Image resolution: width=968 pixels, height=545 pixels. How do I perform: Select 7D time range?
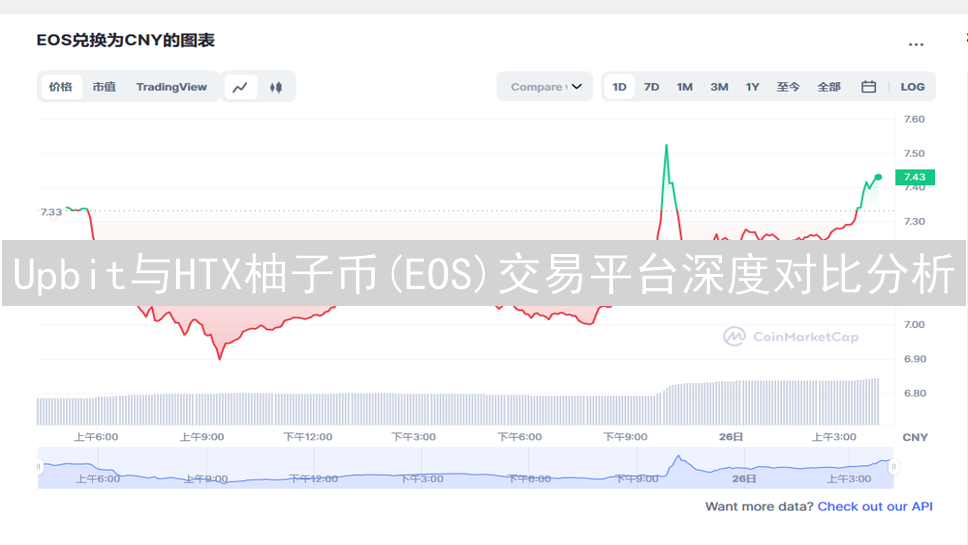pyautogui.click(x=651, y=87)
